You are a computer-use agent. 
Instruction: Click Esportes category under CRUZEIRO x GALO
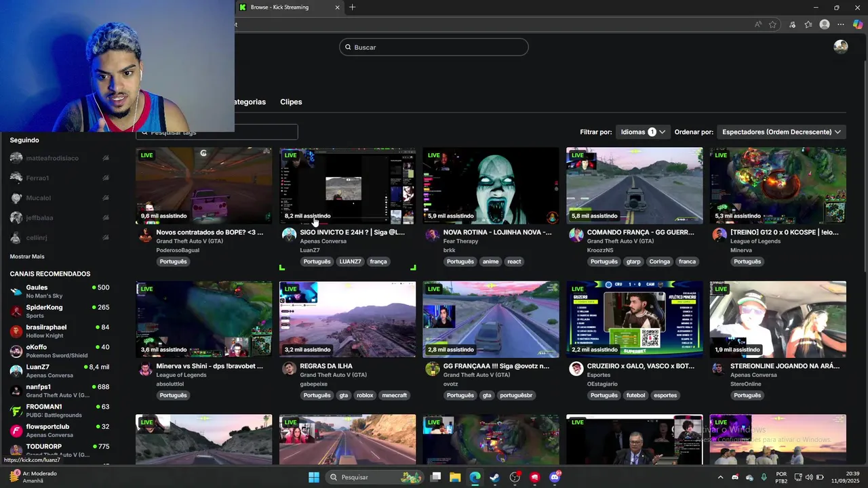click(599, 375)
